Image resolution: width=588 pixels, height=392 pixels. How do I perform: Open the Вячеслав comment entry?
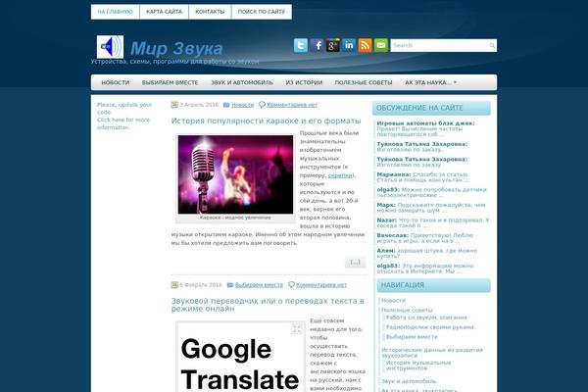pos(425,238)
